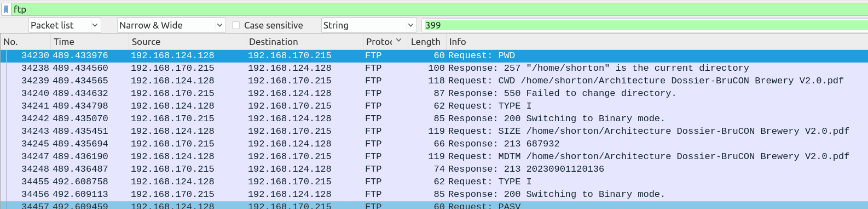The width and height of the screenshot is (868, 209).
Task: Select packet 34242 '200 Switching to Binary mode'
Action: click(434, 118)
